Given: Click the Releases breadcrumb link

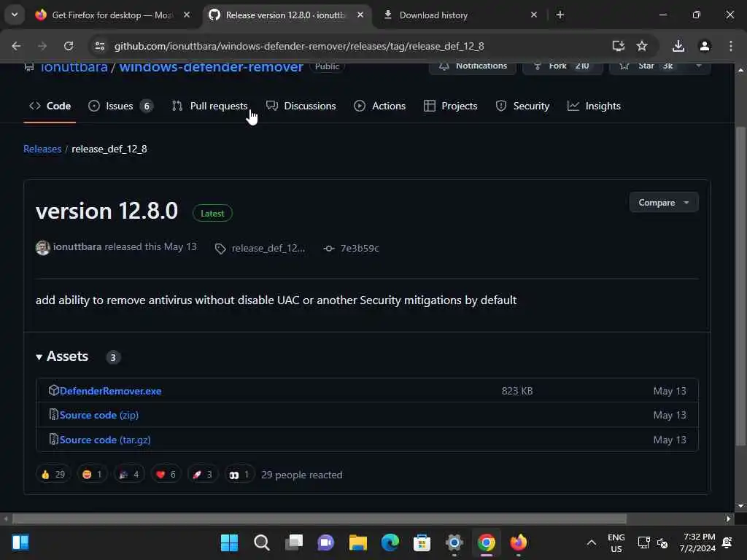Looking at the screenshot, I should [42, 149].
